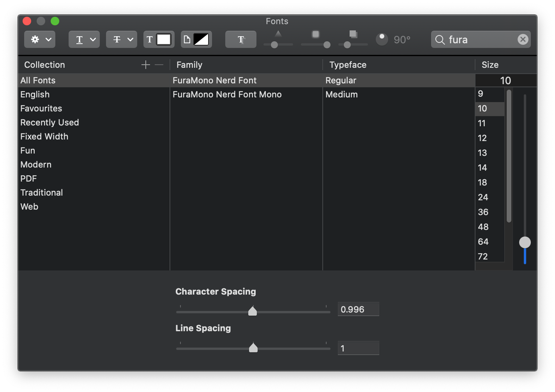This screenshot has height=392, width=555.
Task: Select size 11 in list
Action: point(490,123)
